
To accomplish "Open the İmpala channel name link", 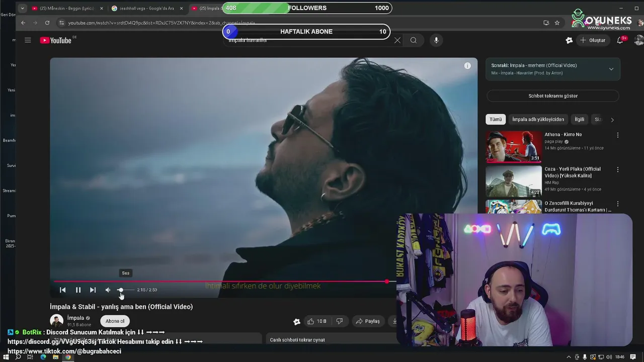I will [x=75, y=318].
